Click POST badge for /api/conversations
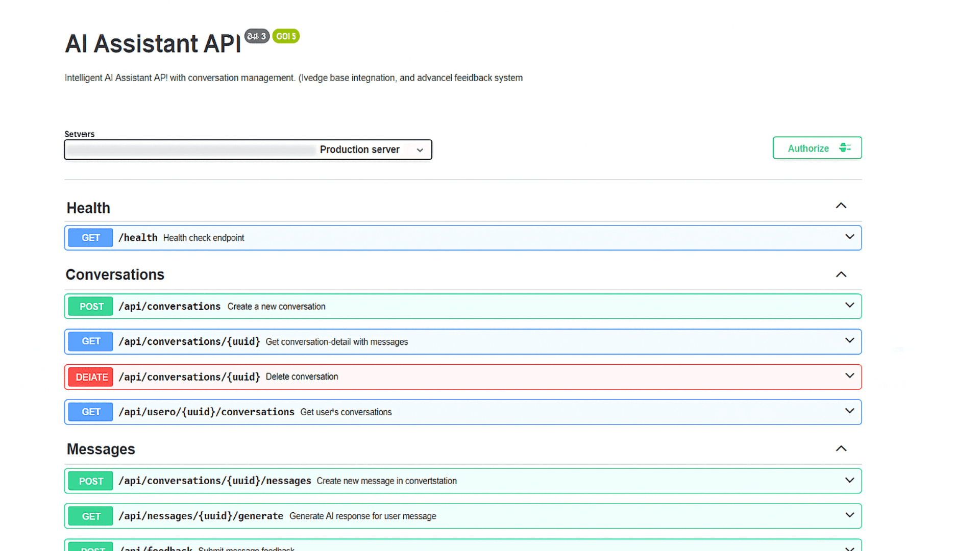980x551 pixels. point(91,307)
